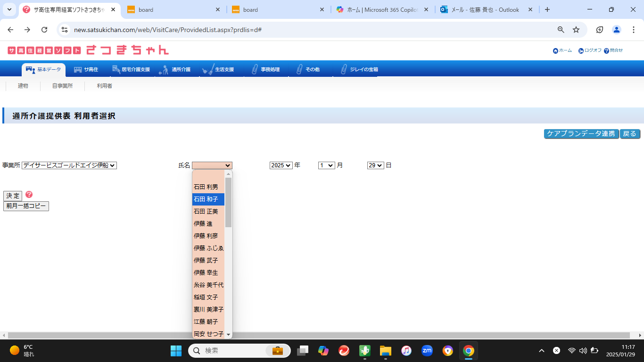Open the day dropdown showing 29
Viewport: 644px width, 362px height.
click(375, 165)
